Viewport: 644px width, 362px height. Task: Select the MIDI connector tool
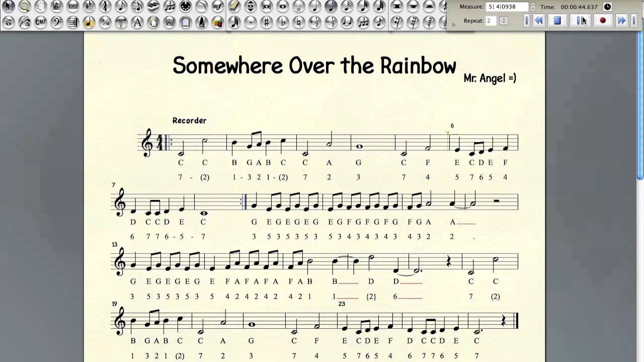pos(186,6)
